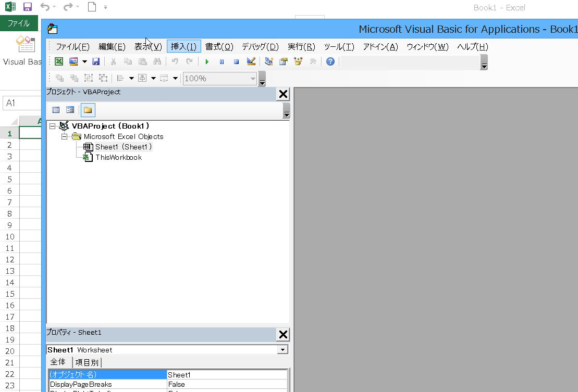
Task: Open Sheet1 Worksheet object dropdown
Action: click(282, 350)
